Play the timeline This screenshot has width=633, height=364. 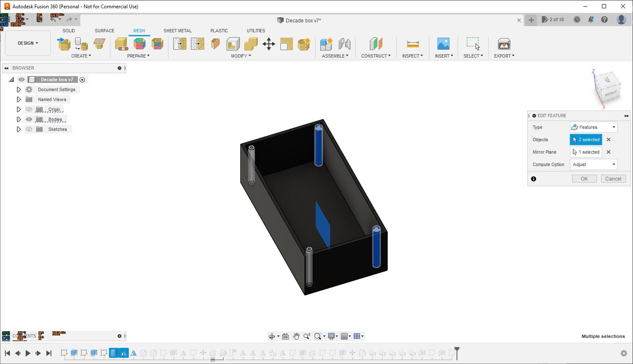click(28, 353)
